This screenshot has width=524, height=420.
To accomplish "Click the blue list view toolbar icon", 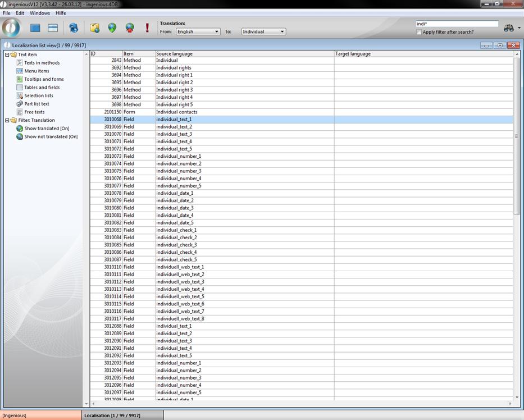I will pos(53,28).
